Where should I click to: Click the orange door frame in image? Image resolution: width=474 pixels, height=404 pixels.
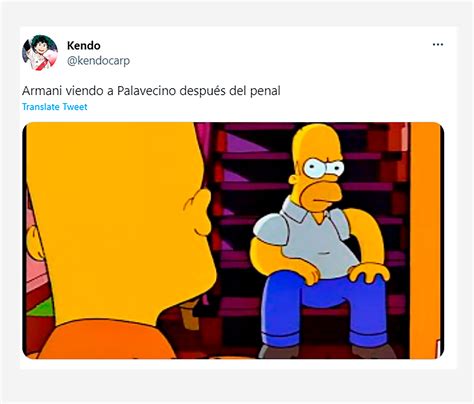(x=425, y=240)
